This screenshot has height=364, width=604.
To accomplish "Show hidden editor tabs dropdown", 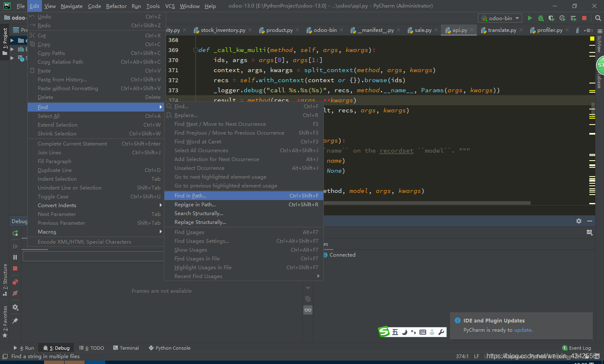I will click(589, 30).
